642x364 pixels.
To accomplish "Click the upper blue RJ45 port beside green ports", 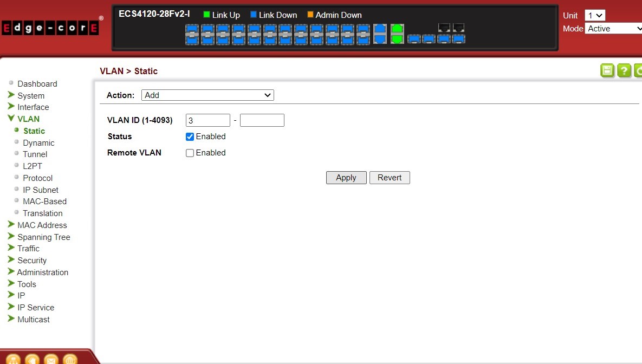I will pos(380,29).
